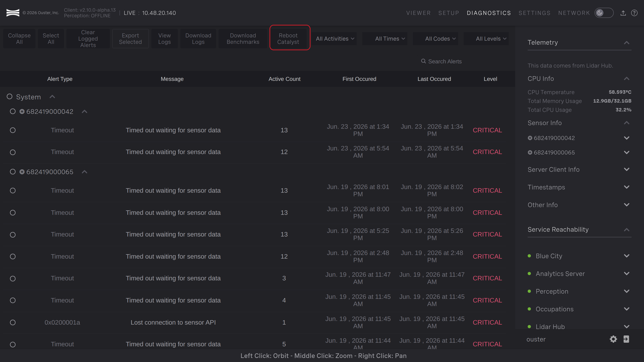Image resolution: width=644 pixels, height=362 pixels.
Task: Select Timeout alert at Jun. 19 2:48 PM
Action: (13, 257)
